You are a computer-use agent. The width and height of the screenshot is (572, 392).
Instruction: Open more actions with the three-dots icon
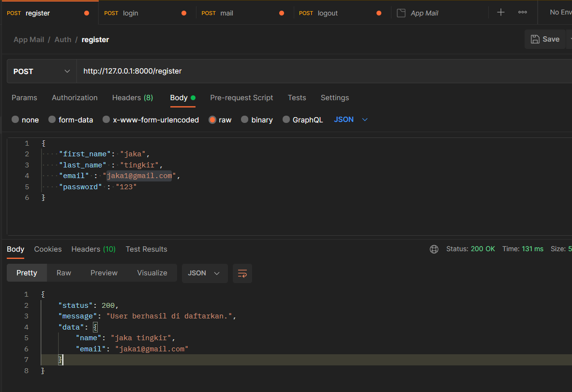tap(522, 12)
